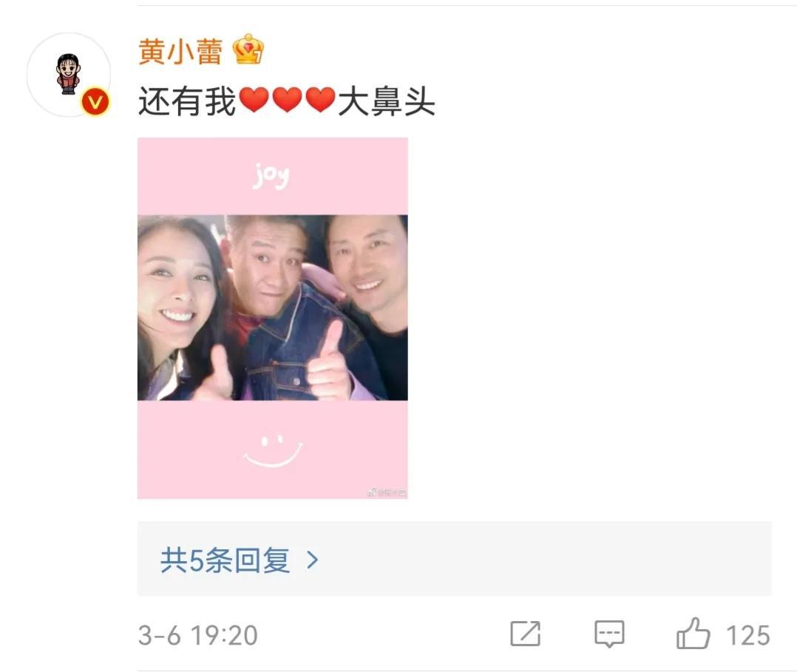Click the orange V verified badge
The height and width of the screenshot is (672, 797).
[95, 102]
